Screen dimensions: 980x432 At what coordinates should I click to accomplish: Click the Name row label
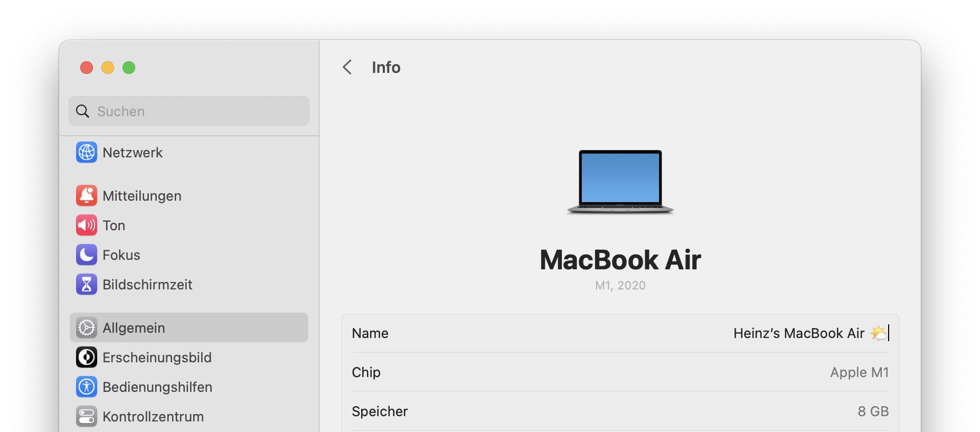click(x=370, y=333)
